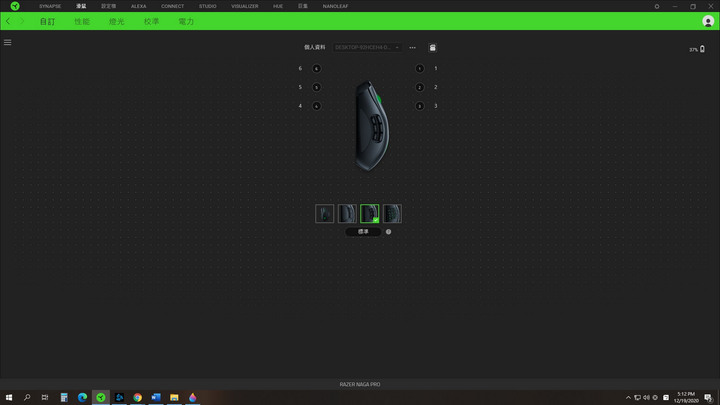The image size is (720, 405).
Task: Open Microsoft Edge from the taskbar
Action: [82, 397]
